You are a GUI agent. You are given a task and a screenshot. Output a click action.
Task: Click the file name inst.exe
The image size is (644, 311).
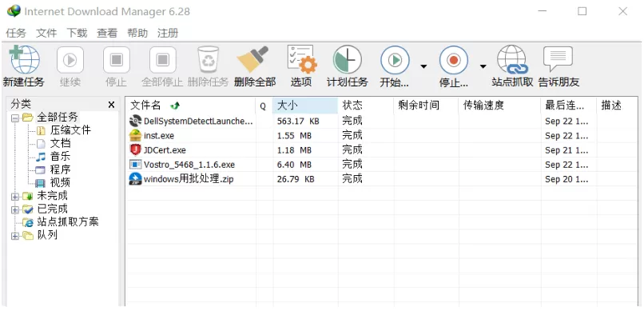(x=159, y=136)
